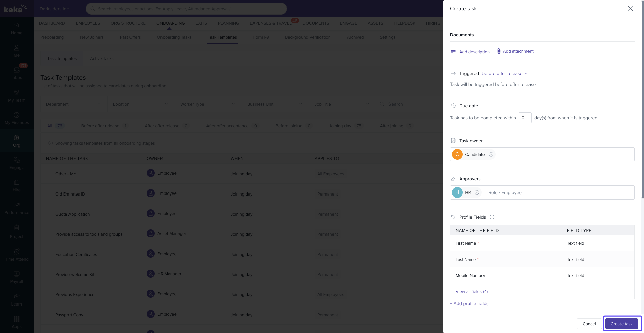The height and width of the screenshot is (333, 644).
Task: Remove HR from Approvers field
Action: (x=477, y=192)
